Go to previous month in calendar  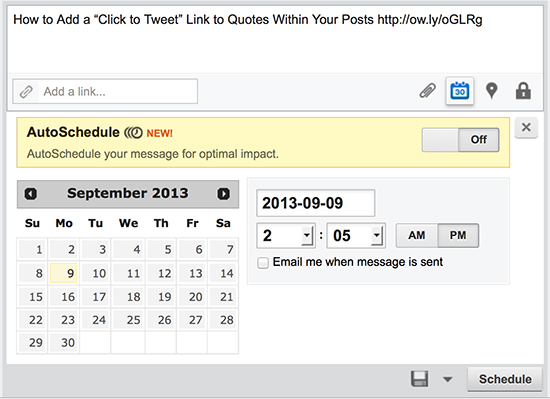pos(31,194)
